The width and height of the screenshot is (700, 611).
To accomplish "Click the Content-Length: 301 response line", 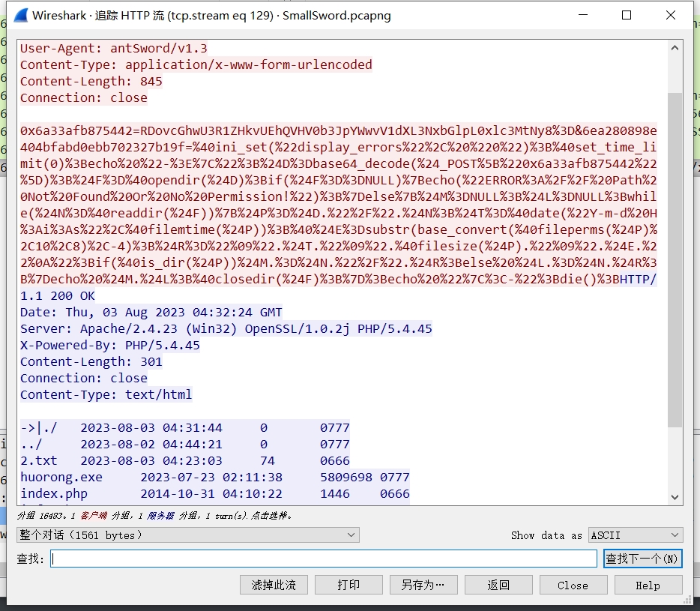I will (x=91, y=362).
